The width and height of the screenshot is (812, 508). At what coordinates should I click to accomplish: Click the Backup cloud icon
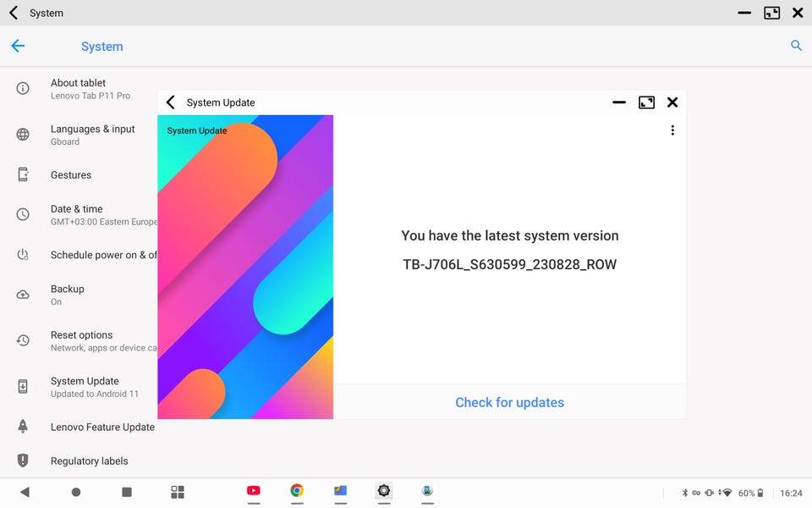[x=23, y=295]
